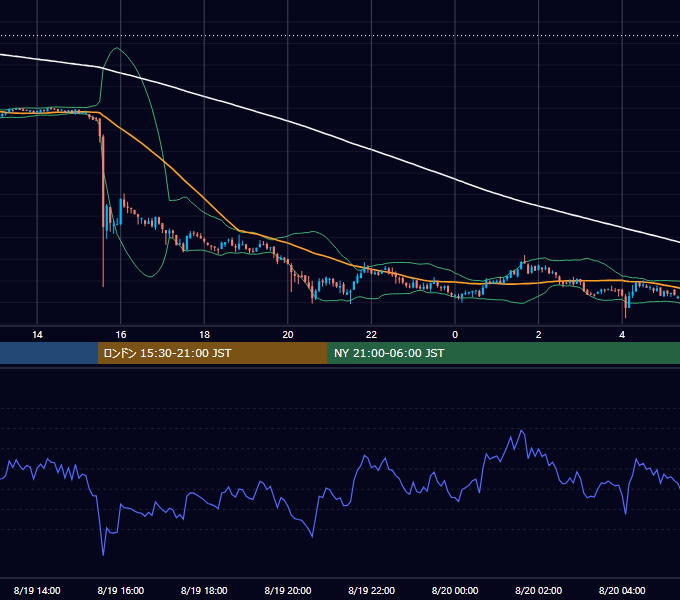The image size is (680, 600).
Task: Click the 8/19 20:00 date label
Action: tap(288, 590)
